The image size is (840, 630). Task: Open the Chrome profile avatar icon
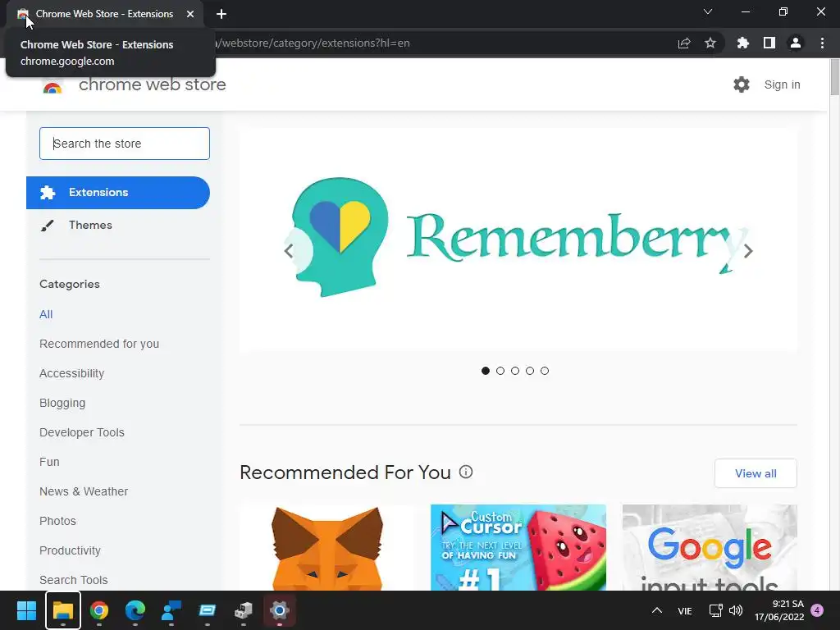pos(796,43)
